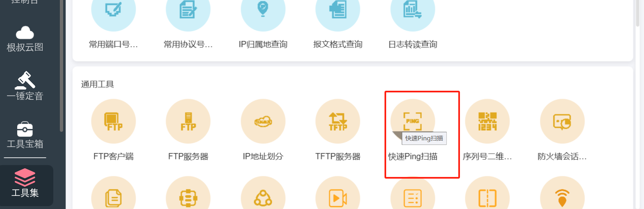Open the FTP客户端 tool icon
Viewport: 644px width, 209px height.
click(x=114, y=122)
